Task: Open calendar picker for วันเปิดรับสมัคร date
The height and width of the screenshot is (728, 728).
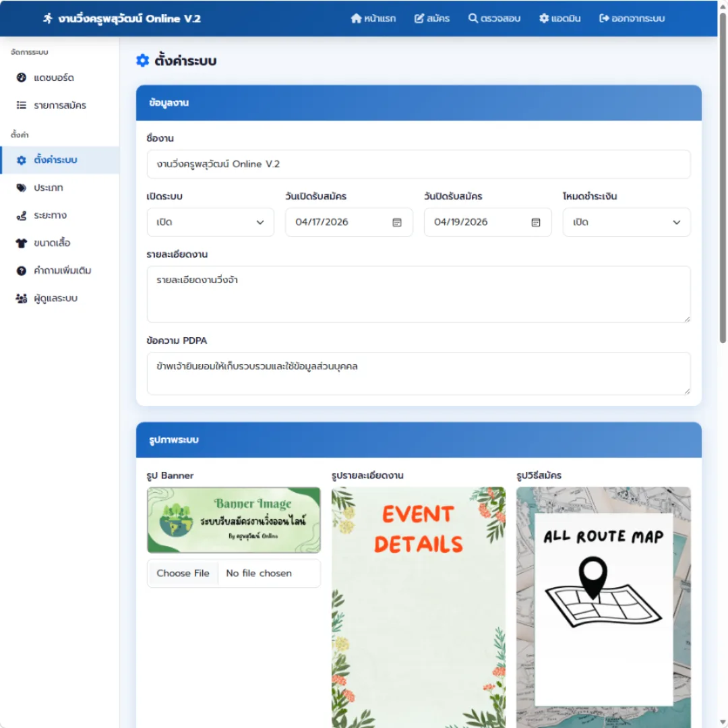Action: pos(397,222)
